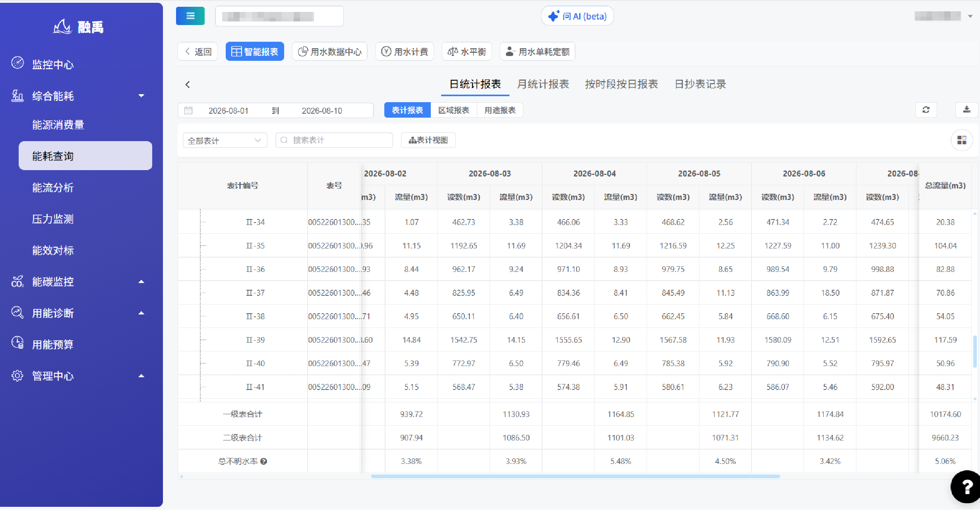Click the 融禹 logo
Viewport: 980px width, 510px height.
(x=79, y=27)
